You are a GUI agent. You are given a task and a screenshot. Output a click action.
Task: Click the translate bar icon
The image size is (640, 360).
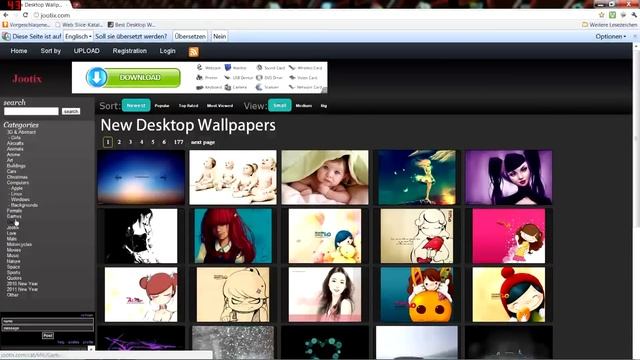[x=6, y=36]
